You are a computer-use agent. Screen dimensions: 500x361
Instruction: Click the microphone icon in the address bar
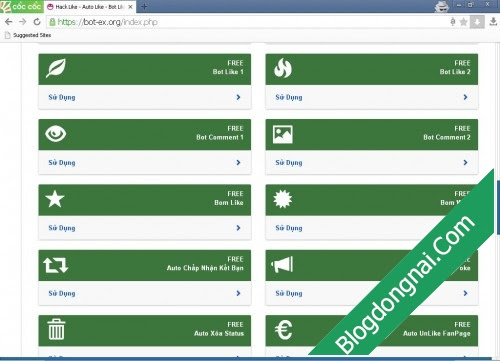[x=453, y=22]
